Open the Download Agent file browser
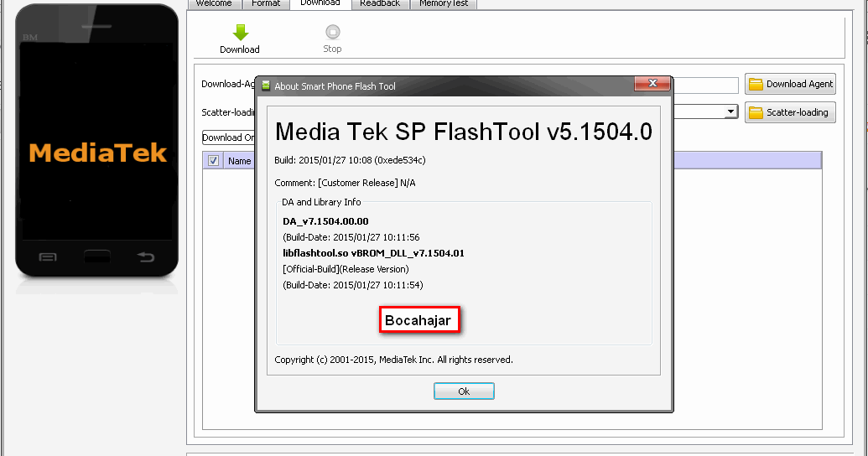 790,84
